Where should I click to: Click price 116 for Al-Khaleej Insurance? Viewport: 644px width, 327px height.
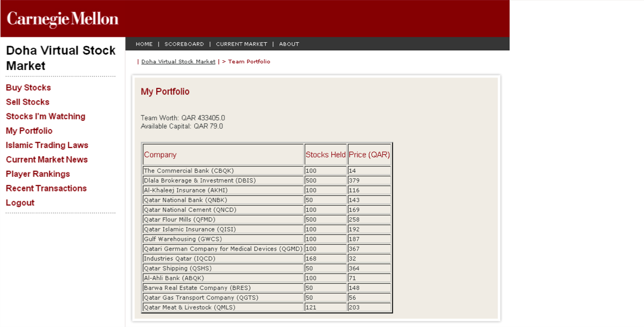click(369, 190)
